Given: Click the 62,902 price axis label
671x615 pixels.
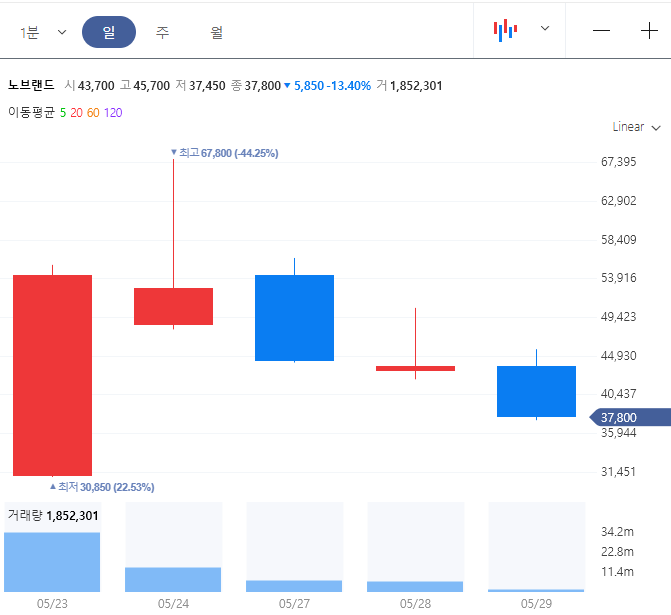Looking at the screenshot, I should [618, 201].
